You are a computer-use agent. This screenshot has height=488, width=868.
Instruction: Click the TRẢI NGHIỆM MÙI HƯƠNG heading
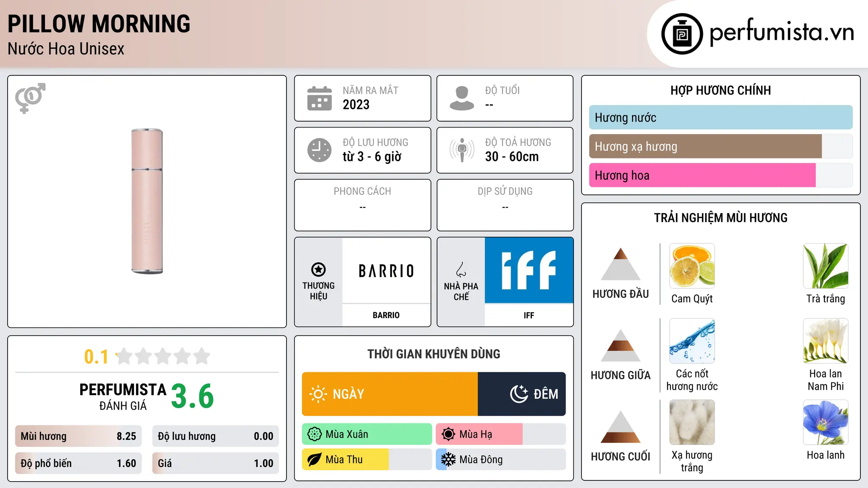pos(721,218)
